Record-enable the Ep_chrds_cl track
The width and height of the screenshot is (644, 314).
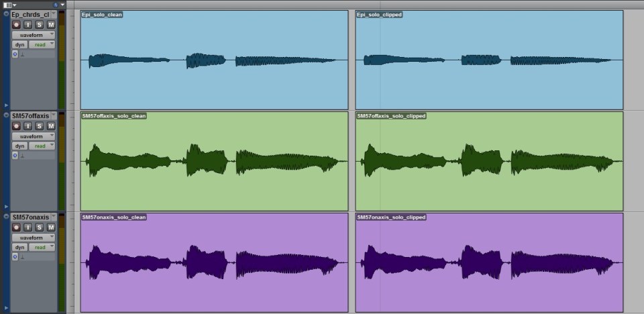tap(16, 25)
